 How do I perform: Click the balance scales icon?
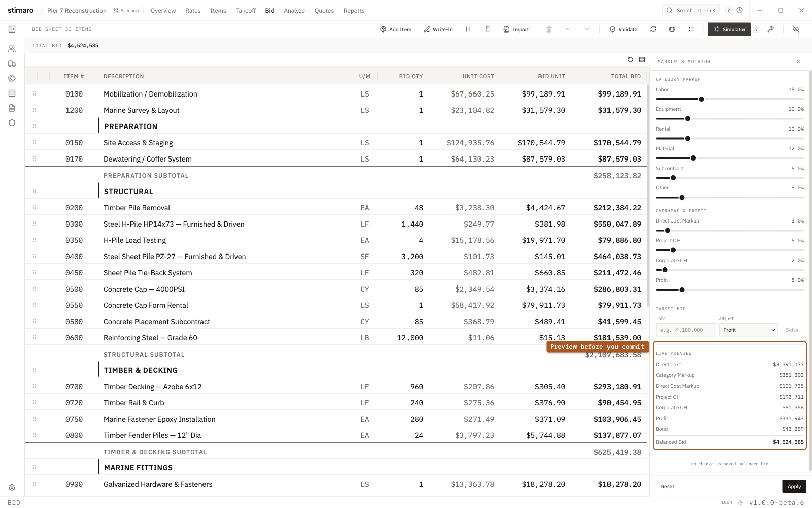click(x=672, y=29)
